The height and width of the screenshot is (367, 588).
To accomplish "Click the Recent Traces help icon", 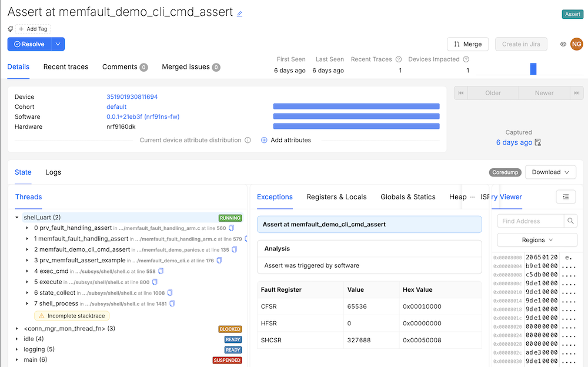I will pyautogui.click(x=399, y=59).
